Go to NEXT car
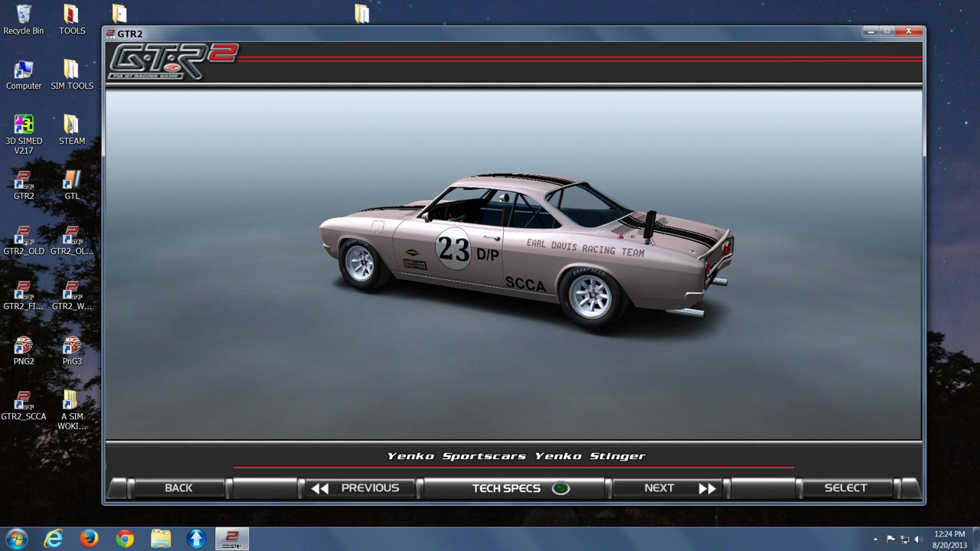980x551 pixels. pos(668,488)
